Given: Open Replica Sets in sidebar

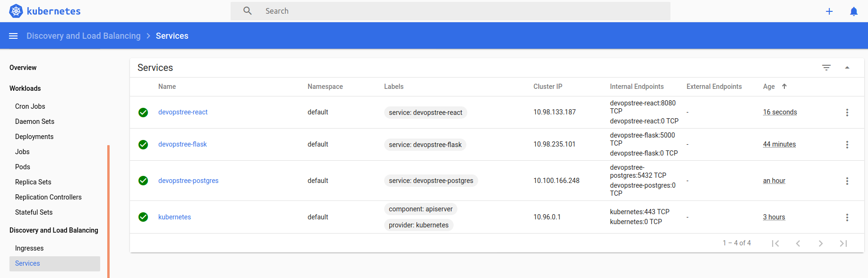Looking at the screenshot, I should pos(33,182).
